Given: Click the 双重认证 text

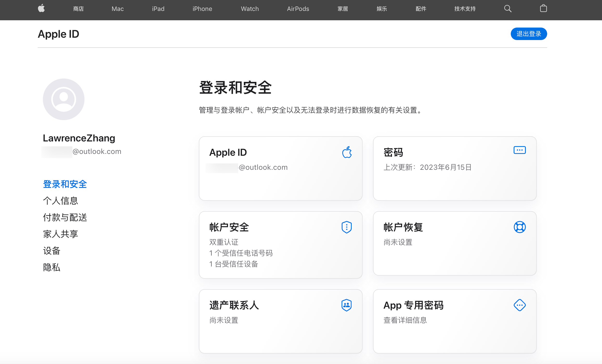Looking at the screenshot, I should coord(224,242).
